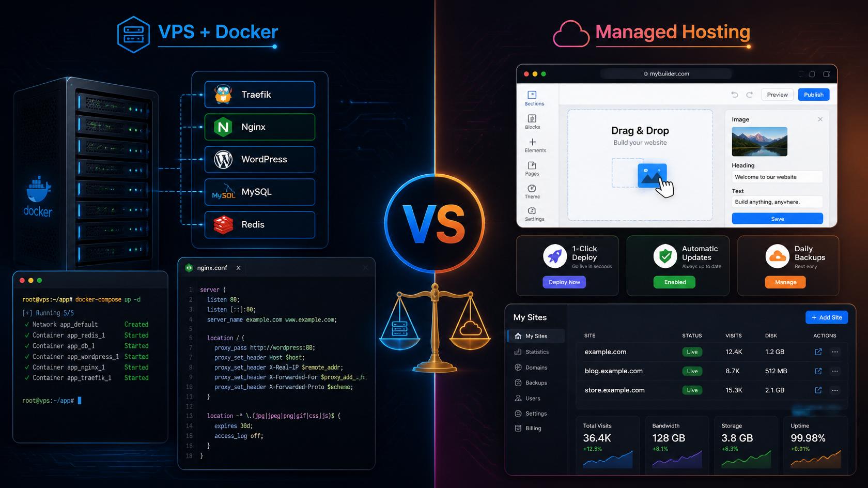Click the example.com site name
The width and height of the screenshot is (868, 488).
coord(606,352)
